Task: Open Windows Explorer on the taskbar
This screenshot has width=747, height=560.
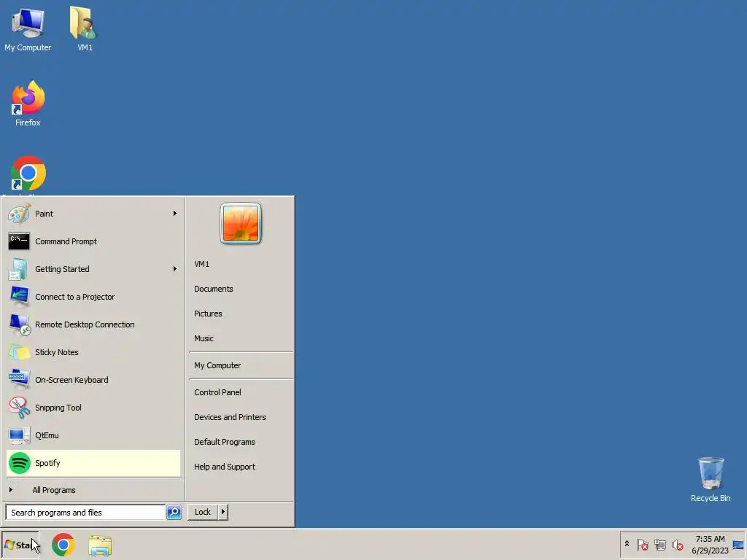Action: click(99, 545)
